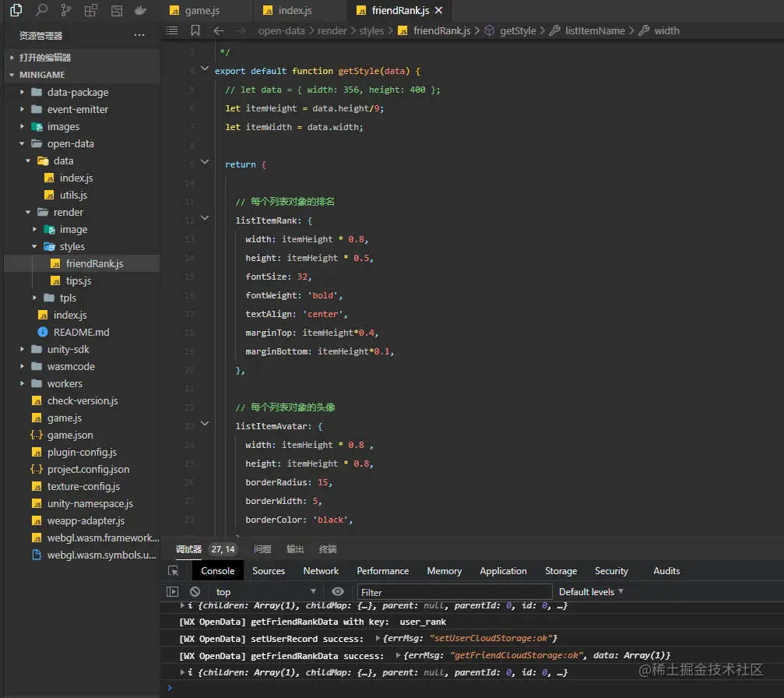The image size is (784, 698).
Task: Click the getStyle breadcrumb item
Action: pos(517,30)
